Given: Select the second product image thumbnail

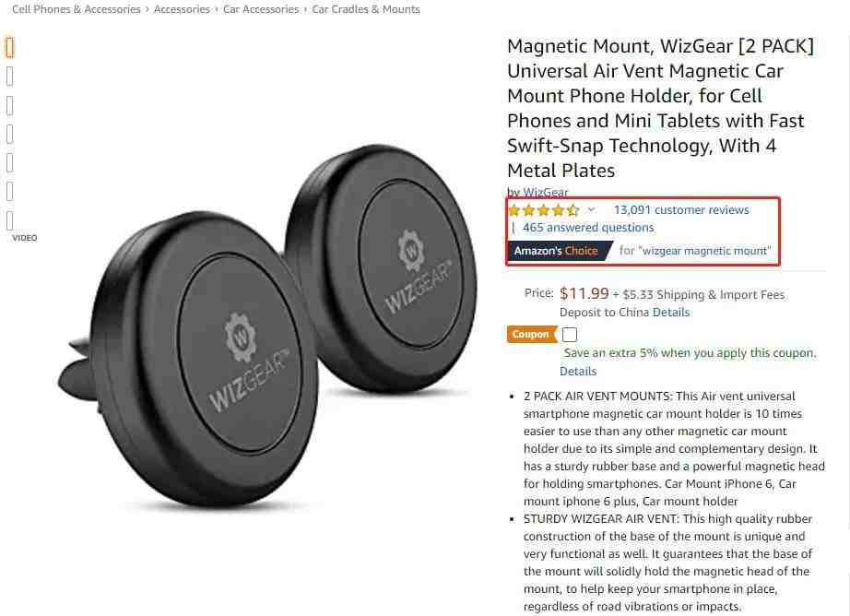Looking at the screenshot, I should pyautogui.click(x=10, y=77).
